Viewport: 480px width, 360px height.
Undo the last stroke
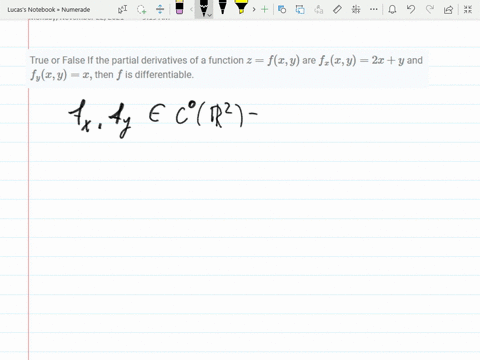[411, 9]
